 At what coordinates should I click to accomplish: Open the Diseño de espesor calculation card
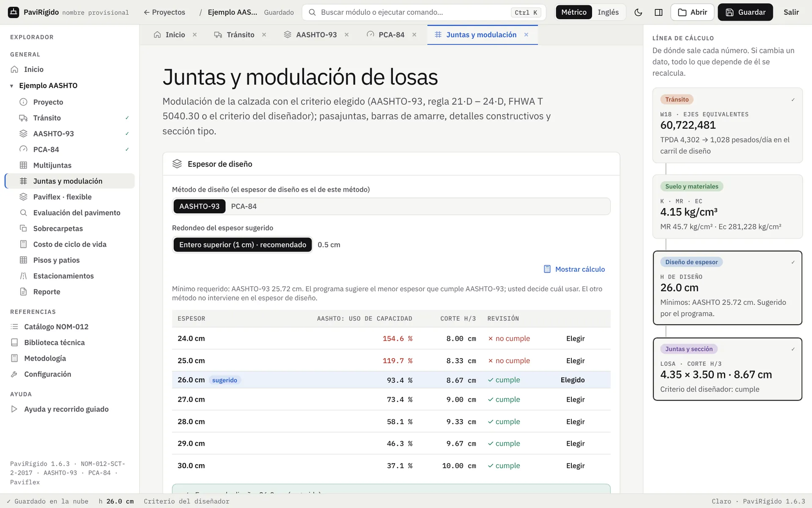point(727,288)
